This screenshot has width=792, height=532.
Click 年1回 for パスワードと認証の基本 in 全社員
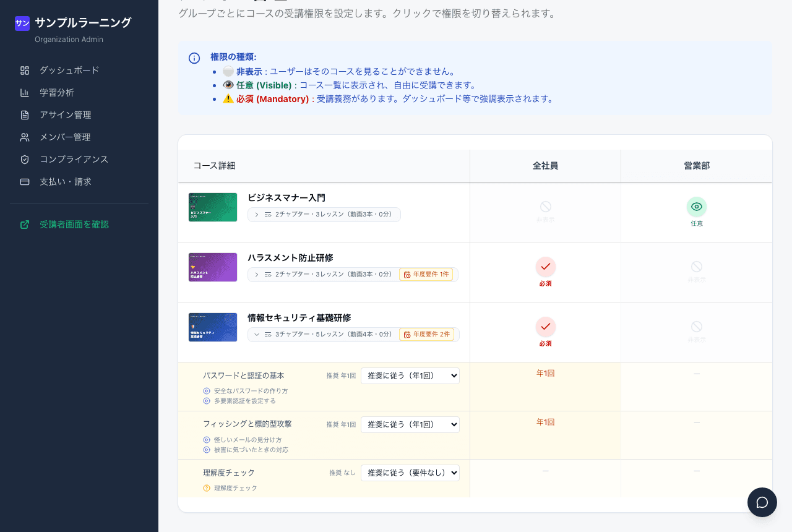click(x=546, y=374)
